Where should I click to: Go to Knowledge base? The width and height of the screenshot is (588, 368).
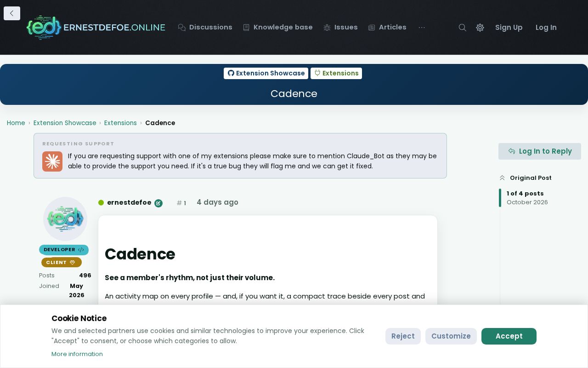pyautogui.click(x=278, y=28)
